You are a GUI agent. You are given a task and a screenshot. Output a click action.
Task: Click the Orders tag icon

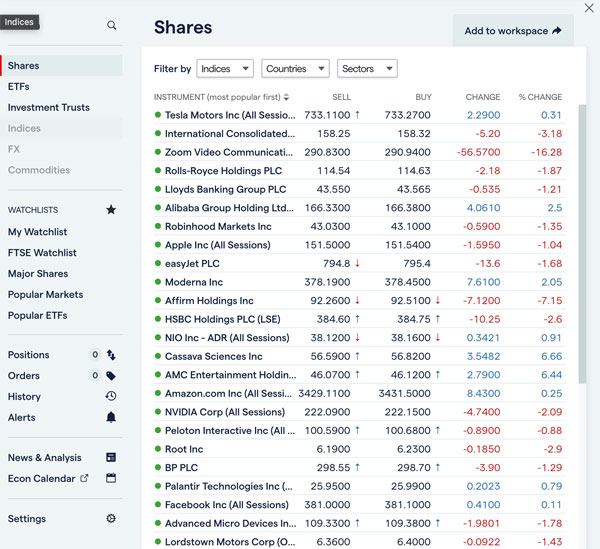(111, 376)
